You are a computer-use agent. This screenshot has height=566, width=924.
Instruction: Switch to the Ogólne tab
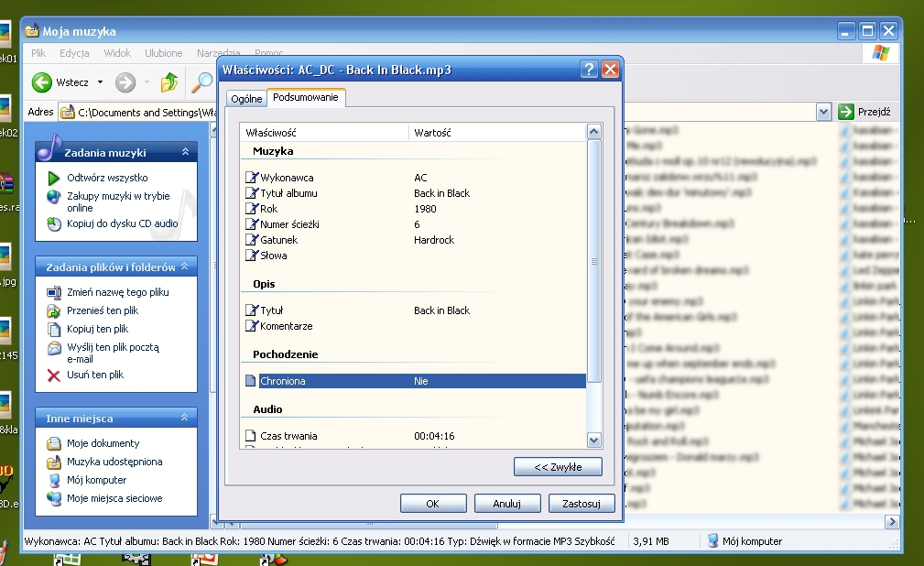[246, 99]
